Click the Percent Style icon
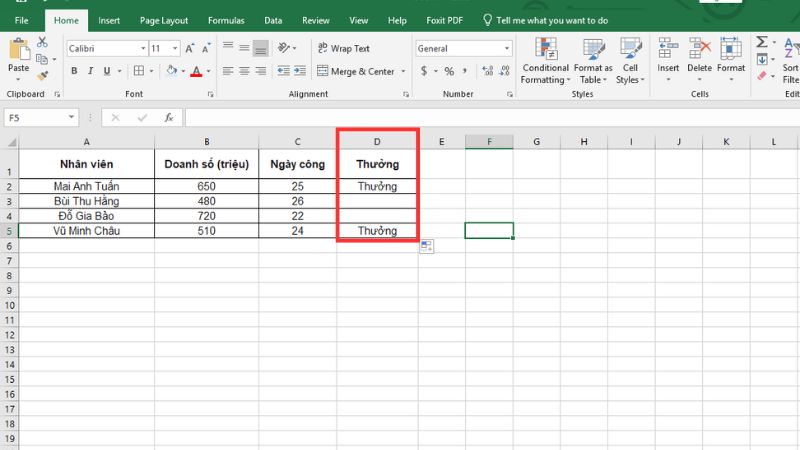 [449, 71]
